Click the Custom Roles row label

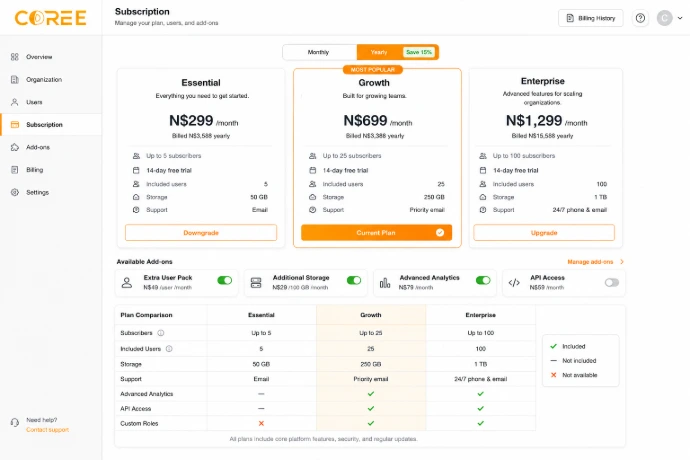[x=139, y=423]
